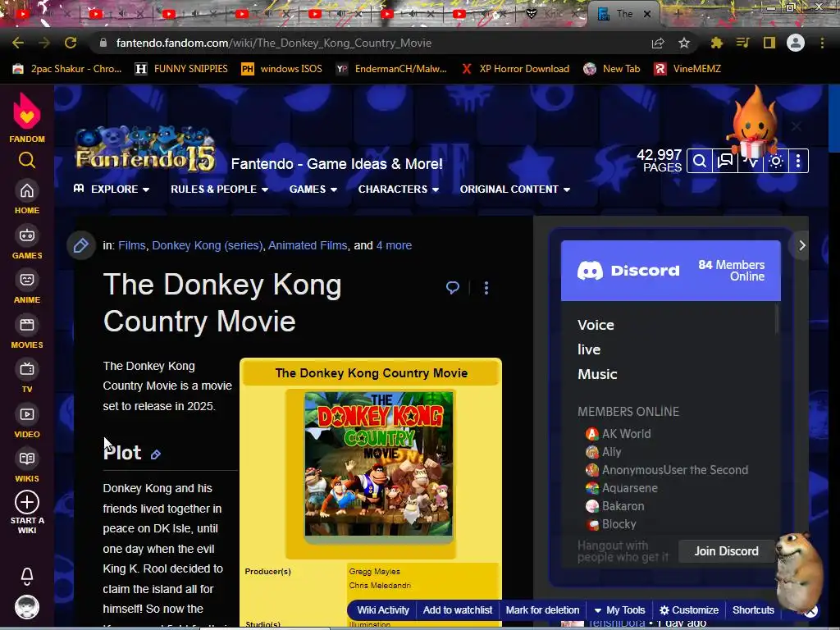This screenshot has width=840, height=630.
Task: Open Animated Films category link
Action: (x=308, y=245)
